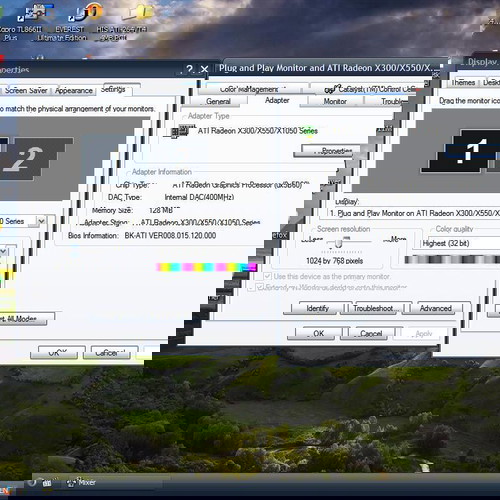
Task: Click the adapter chip icon beside ATI Radeon name
Action: [182, 130]
